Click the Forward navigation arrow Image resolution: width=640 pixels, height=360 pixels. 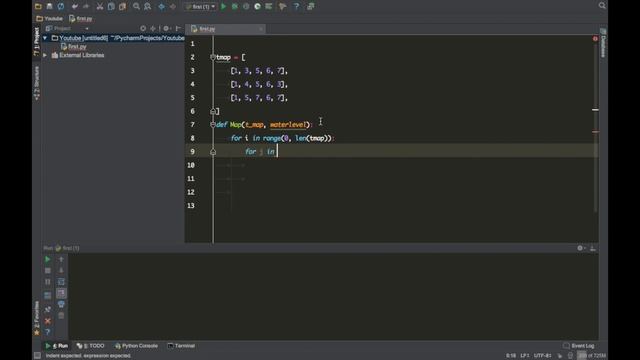pyautogui.click(x=173, y=7)
